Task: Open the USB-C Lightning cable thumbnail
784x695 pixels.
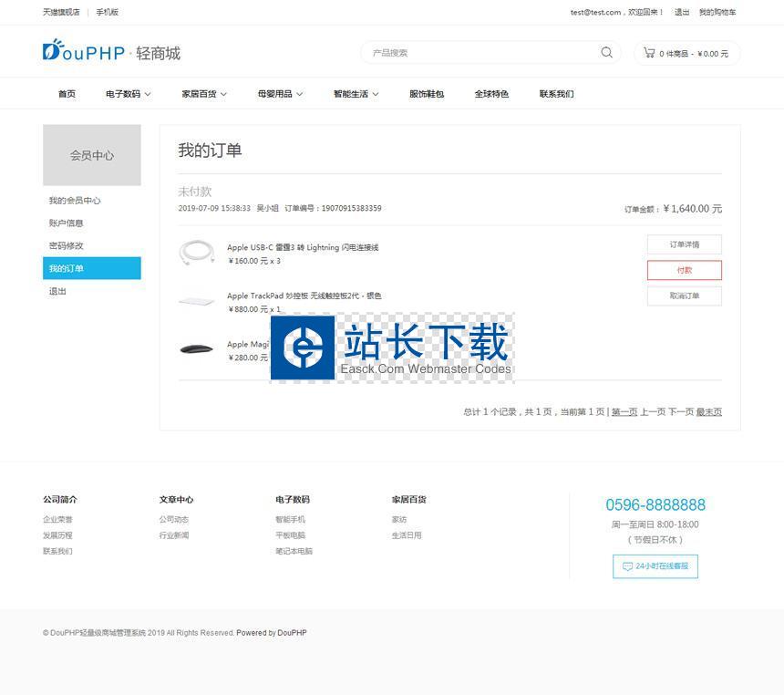Action: coord(196,253)
